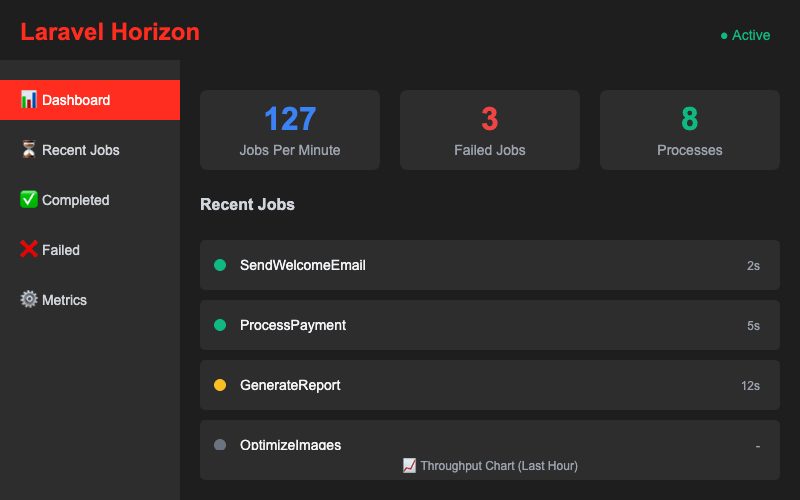Click the green status dot for SendWelcomeEmail
Viewport: 800px width, 500px height.
coord(220,265)
